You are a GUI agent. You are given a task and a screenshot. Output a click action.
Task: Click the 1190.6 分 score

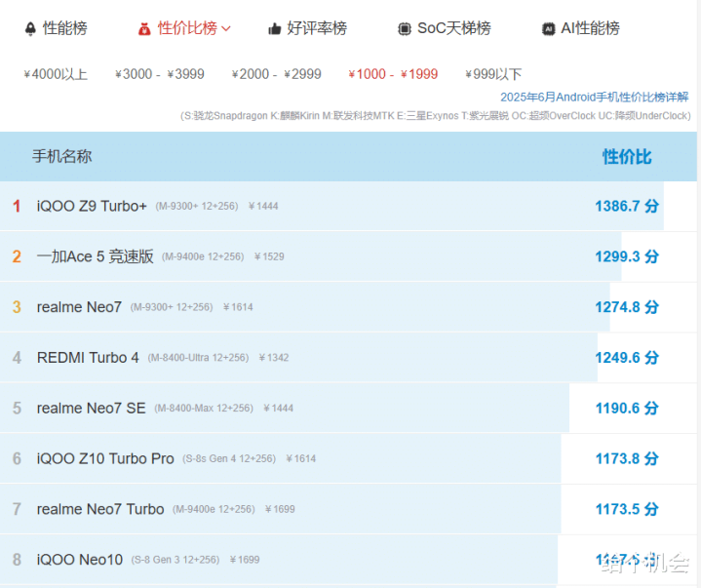(627, 409)
